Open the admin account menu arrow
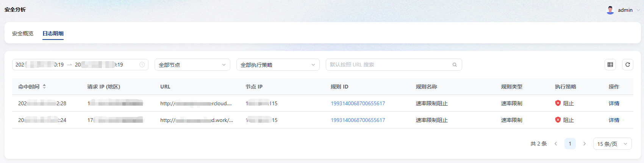This screenshot has height=163, width=644. point(638,10)
